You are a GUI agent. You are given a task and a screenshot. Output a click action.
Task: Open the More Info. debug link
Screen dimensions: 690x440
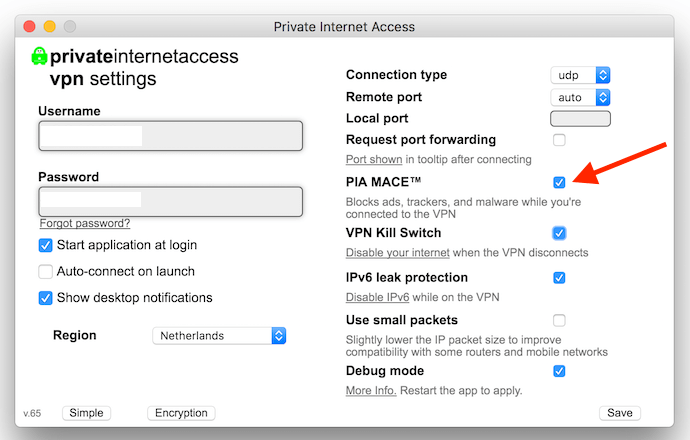coord(371,391)
